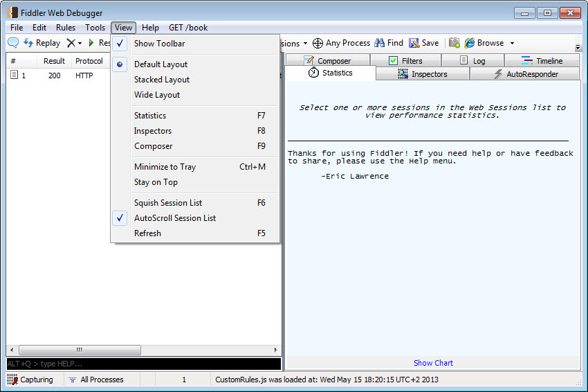Click the Composer tab pencil icon
The height and width of the screenshot is (392, 588).
[x=309, y=60]
